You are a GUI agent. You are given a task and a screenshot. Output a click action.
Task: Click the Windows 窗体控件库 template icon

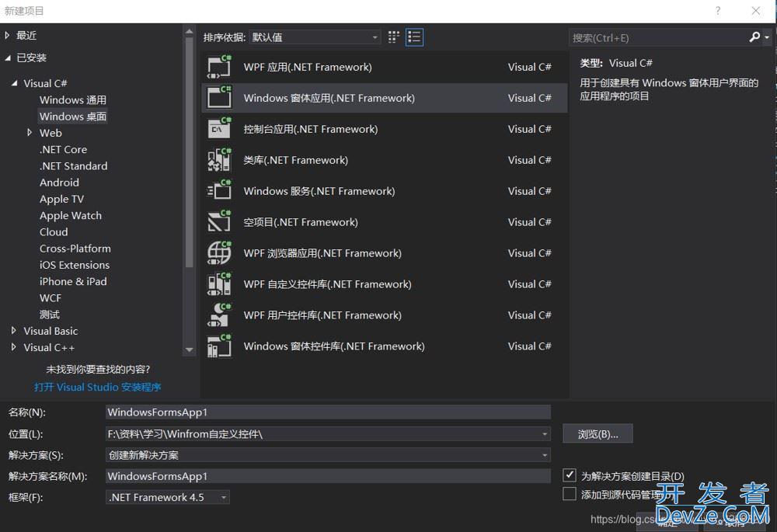[219, 346]
